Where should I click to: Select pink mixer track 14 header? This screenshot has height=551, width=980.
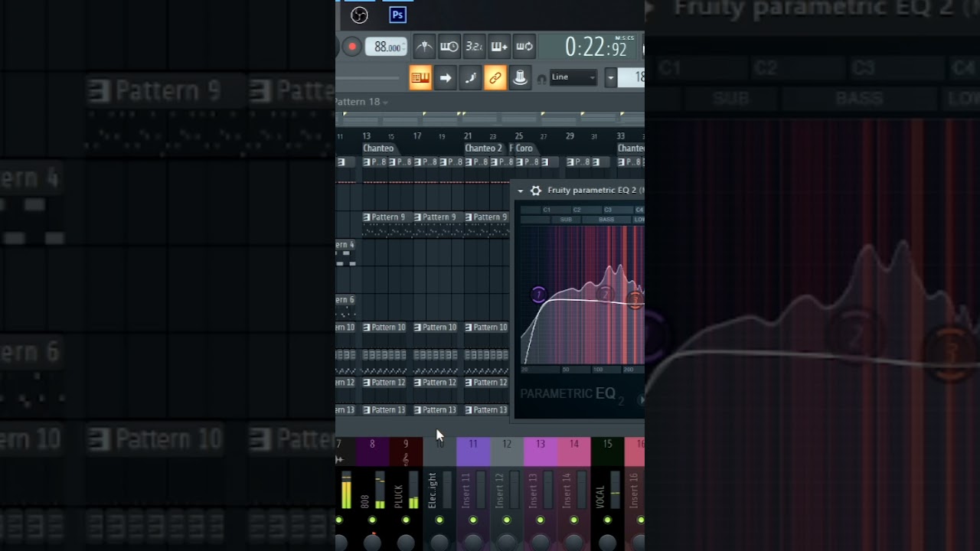click(574, 452)
